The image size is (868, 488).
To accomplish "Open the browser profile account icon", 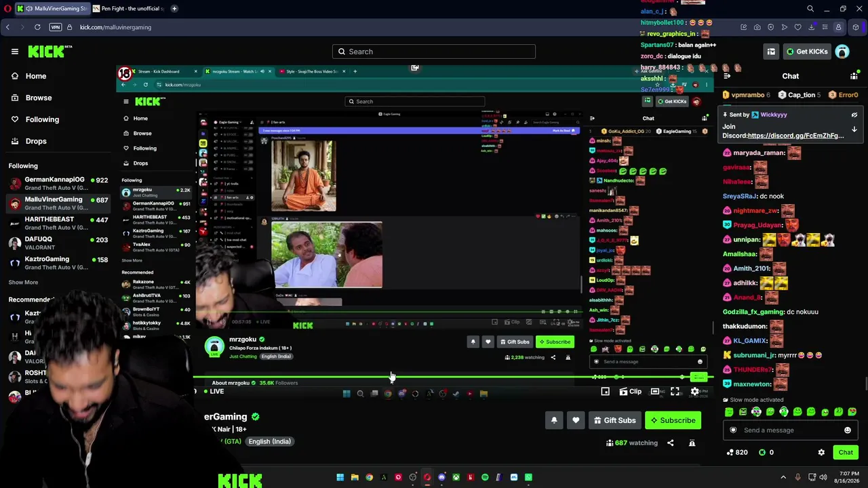I will [x=839, y=27].
